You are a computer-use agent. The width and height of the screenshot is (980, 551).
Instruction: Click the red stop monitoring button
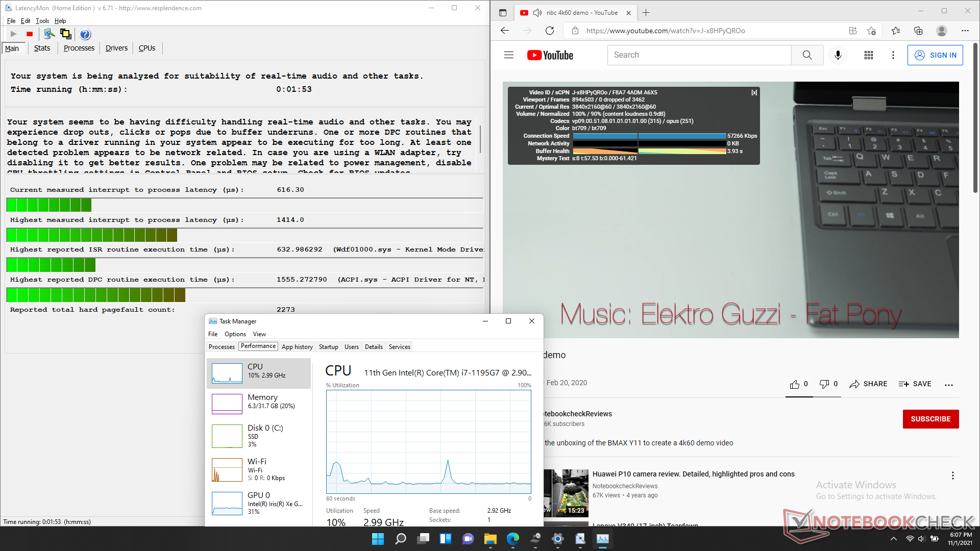coord(30,34)
